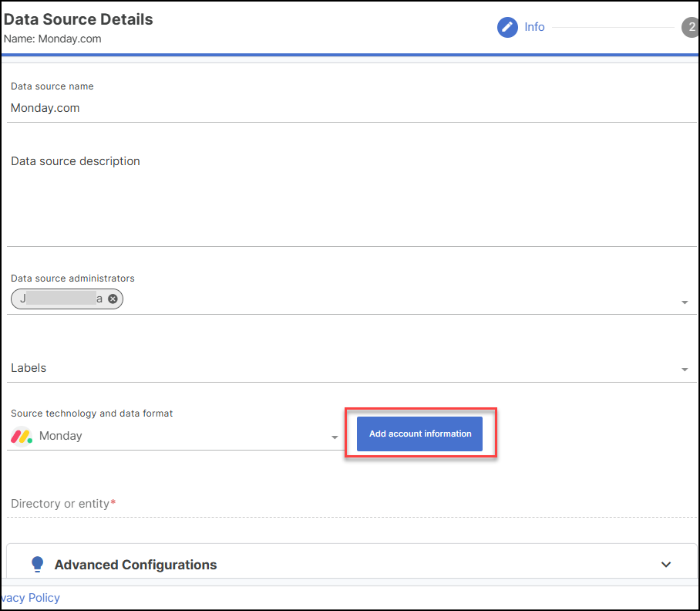Remove the administrator chip with x icon
This screenshot has height=611, width=700.
pyautogui.click(x=113, y=299)
